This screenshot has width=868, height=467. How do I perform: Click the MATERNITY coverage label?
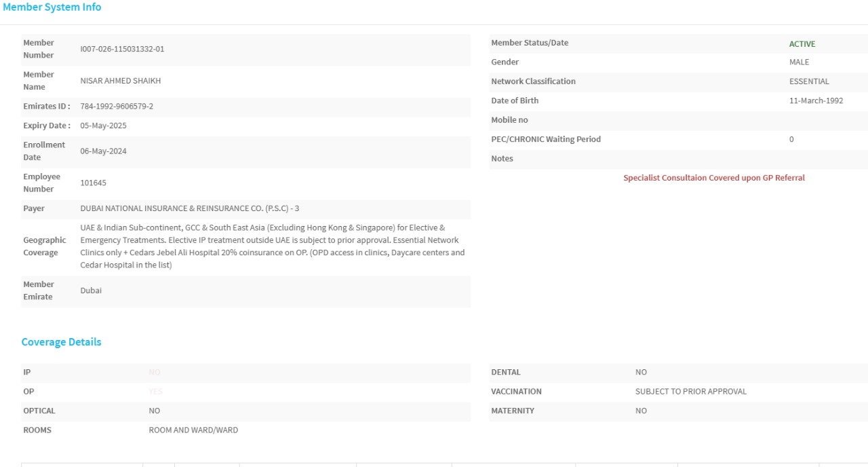512,411
